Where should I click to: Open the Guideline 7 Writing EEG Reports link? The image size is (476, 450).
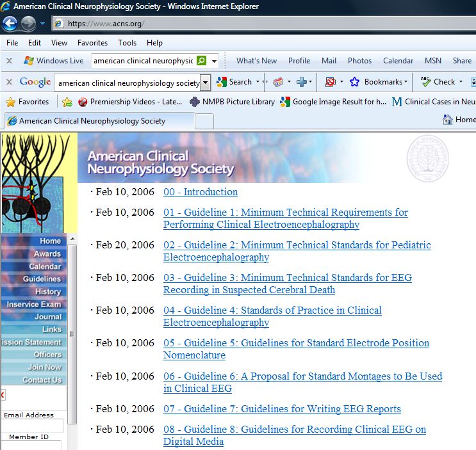point(282,409)
